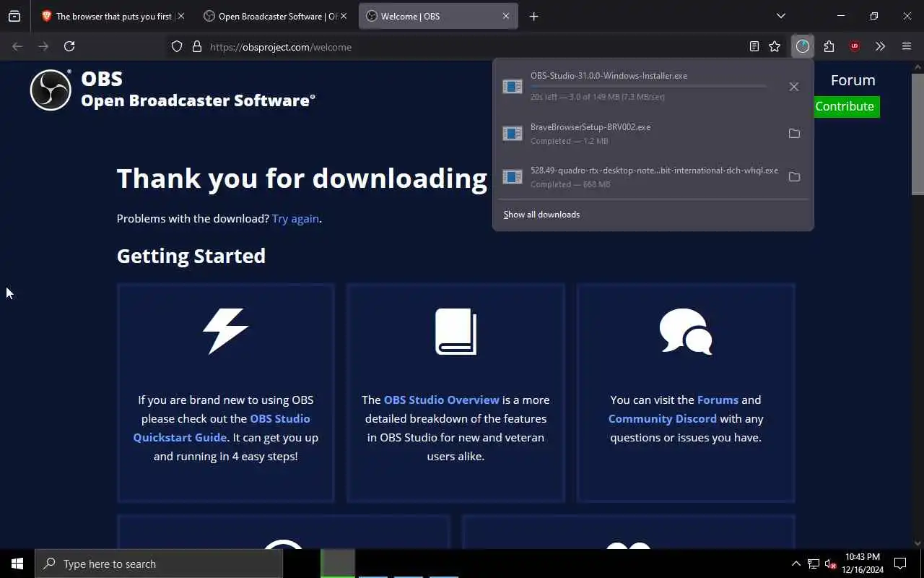
Task: Open the muted volume tray icon
Action: click(x=831, y=564)
